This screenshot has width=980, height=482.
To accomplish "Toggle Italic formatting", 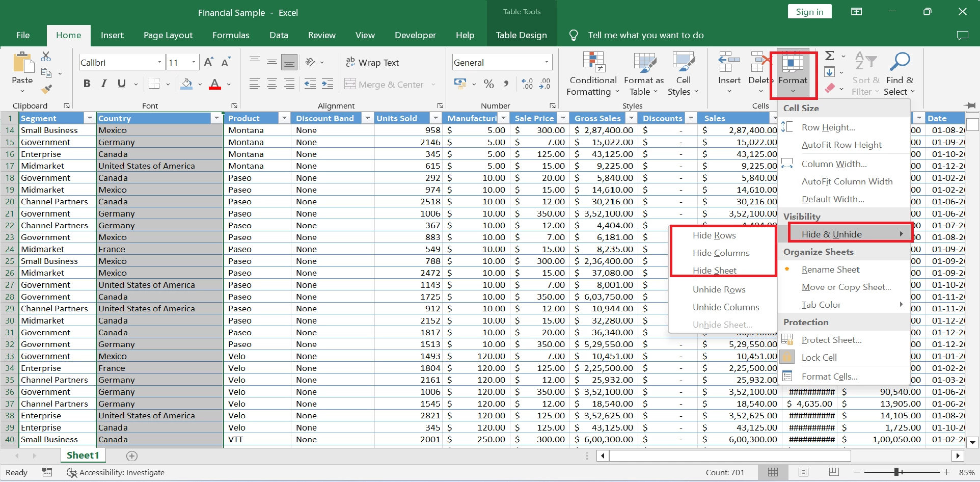I will [x=104, y=84].
